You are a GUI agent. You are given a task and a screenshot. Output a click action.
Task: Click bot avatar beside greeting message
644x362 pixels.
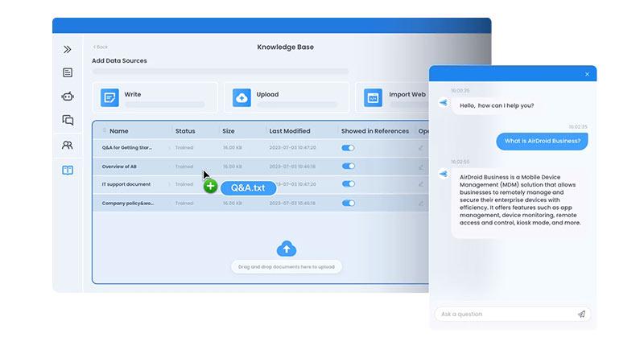tap(444, 103)
